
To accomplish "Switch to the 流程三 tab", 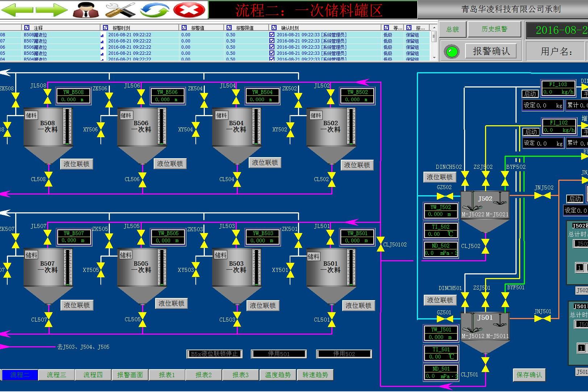I will pyautogui.click(x=57, y=375).
